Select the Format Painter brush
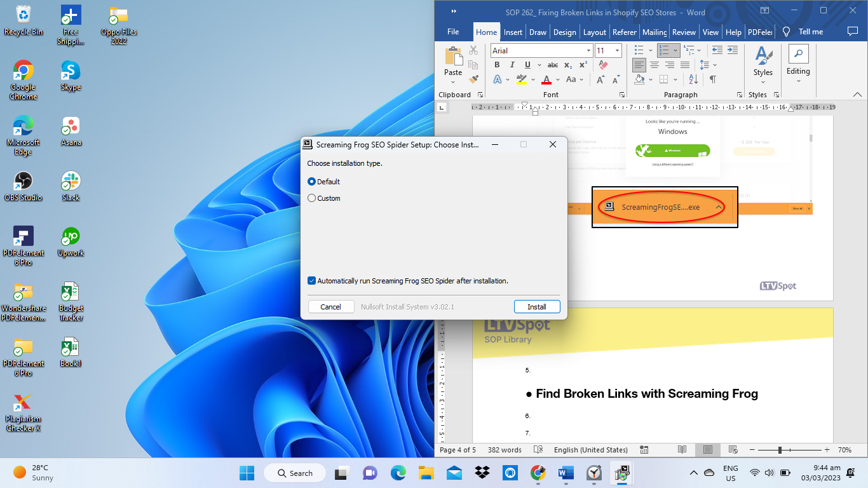868x488 pixels. [x=473, y=79]
